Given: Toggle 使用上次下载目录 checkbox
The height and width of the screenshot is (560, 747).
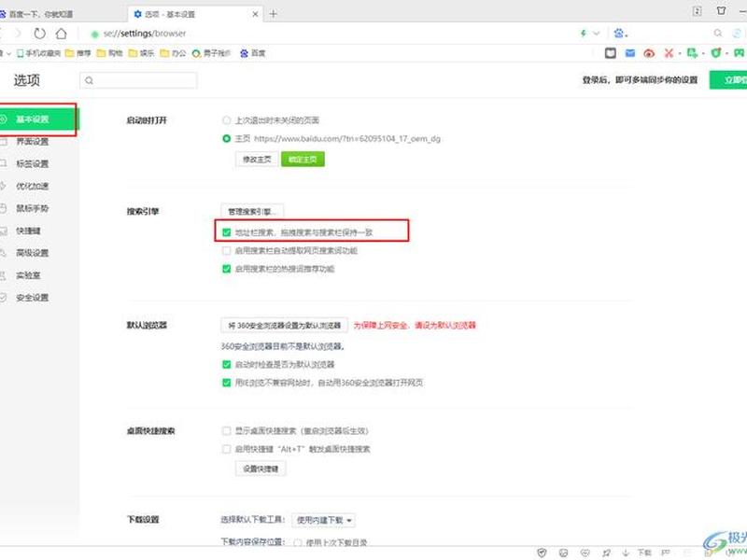Looking at the screenshot, I should click(x=298, y=542).
